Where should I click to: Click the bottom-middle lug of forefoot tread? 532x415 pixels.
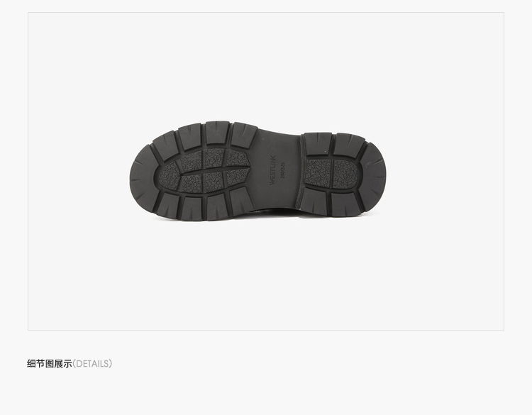pos(217,206)
